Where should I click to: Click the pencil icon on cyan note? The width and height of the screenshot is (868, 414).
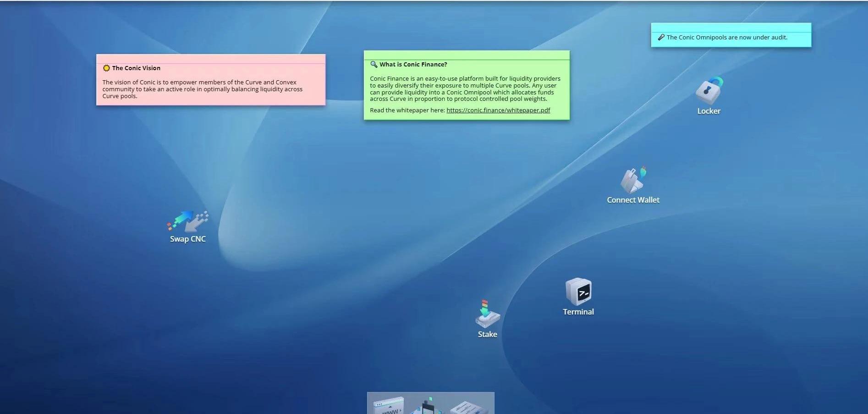(661, 38)
